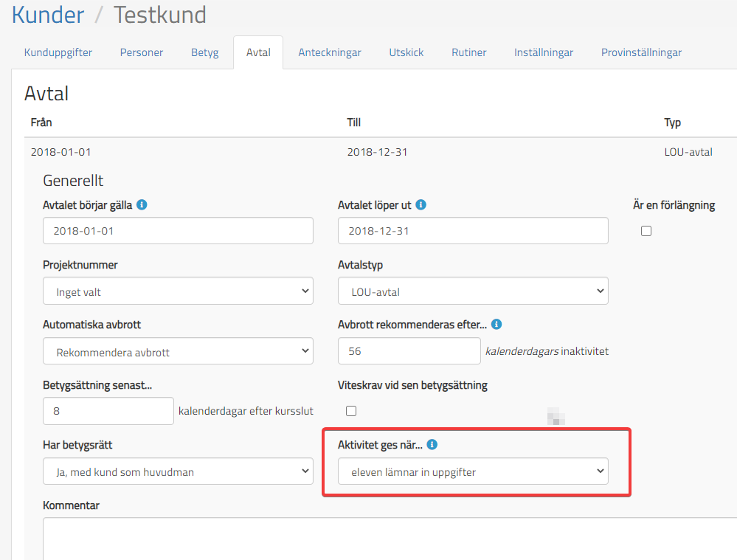Click info icon after Avbrott rekommenderas efter
This screenshot has width=737, height=560.
click(x=496, y=325)
